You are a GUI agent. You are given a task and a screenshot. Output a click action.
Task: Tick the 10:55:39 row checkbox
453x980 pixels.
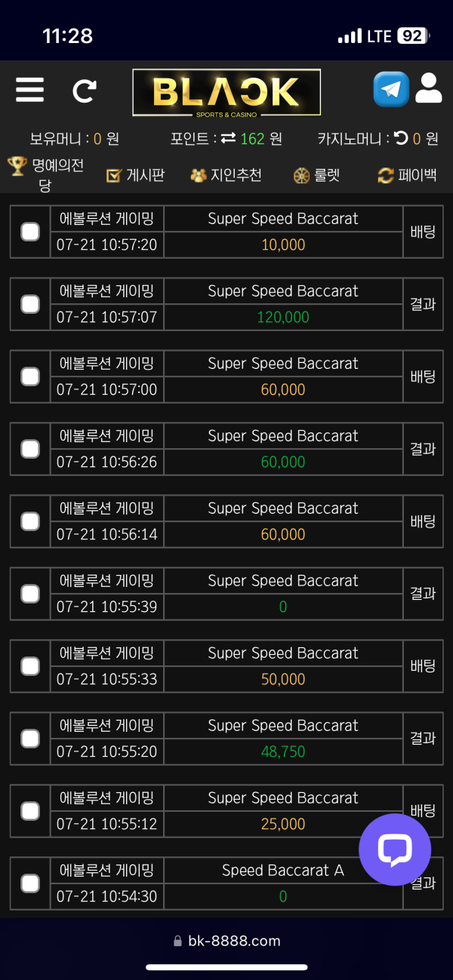coord(30,594)
